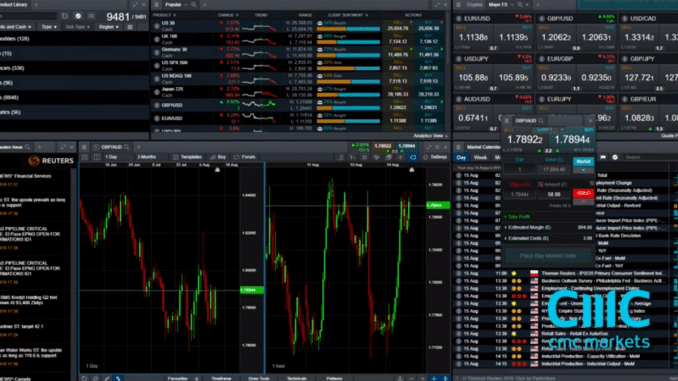Screen dimensions: 678x381
Task: Click the Buy button in chart toolbar
Action: pos(218,157)
